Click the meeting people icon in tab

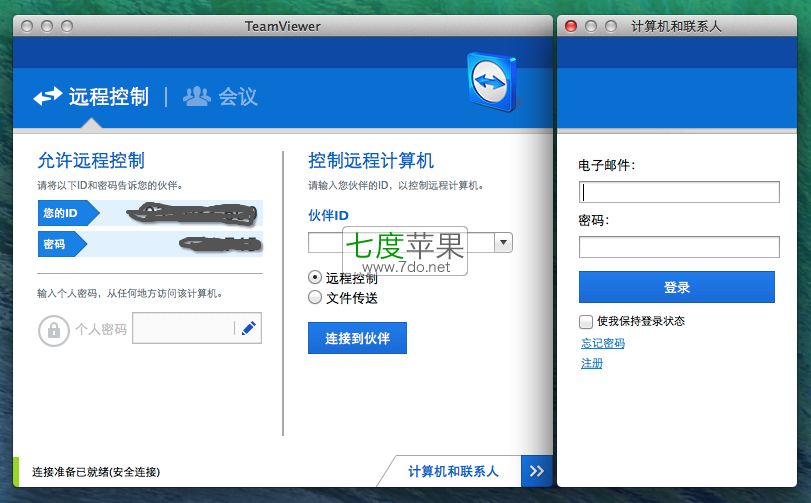coord(197,96)
